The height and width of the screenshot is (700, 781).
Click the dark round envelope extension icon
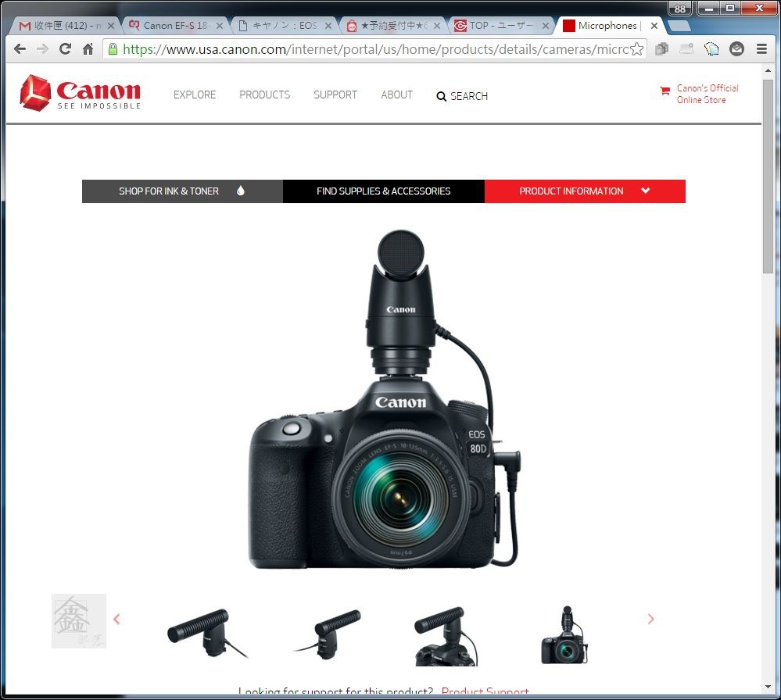[736, 48]
